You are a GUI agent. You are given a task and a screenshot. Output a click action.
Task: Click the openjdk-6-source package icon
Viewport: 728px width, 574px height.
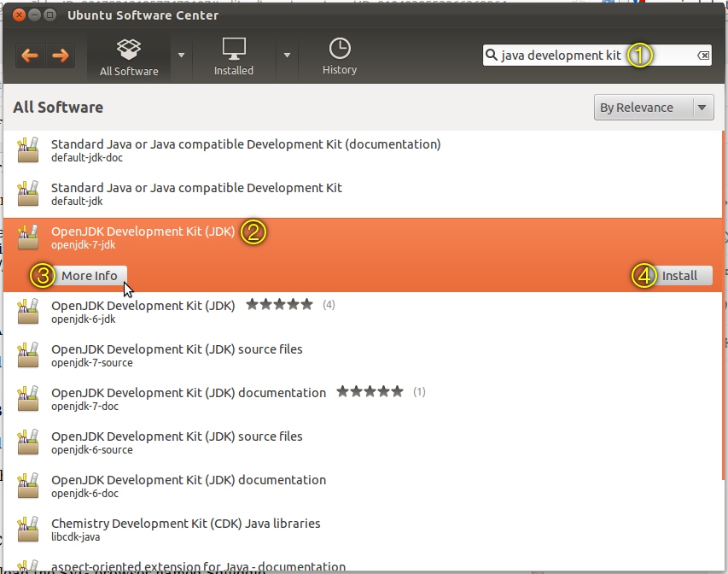(28, 442)
